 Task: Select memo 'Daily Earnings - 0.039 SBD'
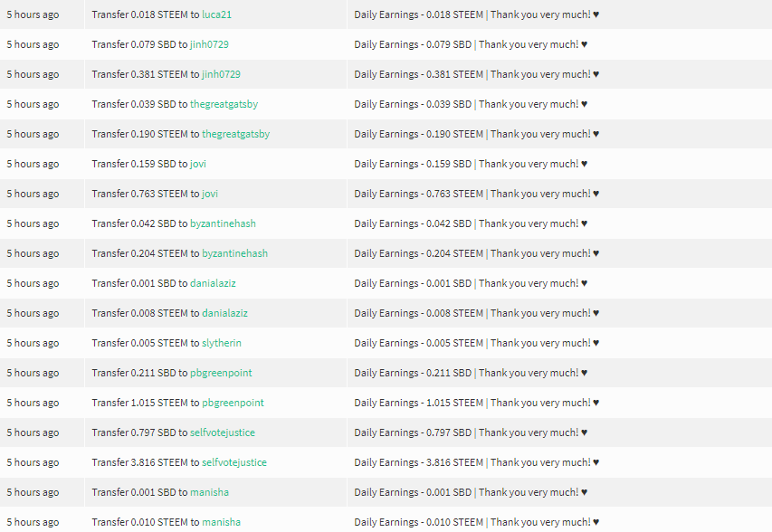coord(413,104)
